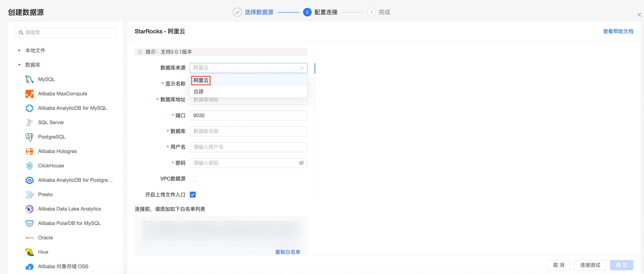The width and height of the screenshot is (644, 274).
Task: Click the 取消 button
Action: [x=559, y=265]
